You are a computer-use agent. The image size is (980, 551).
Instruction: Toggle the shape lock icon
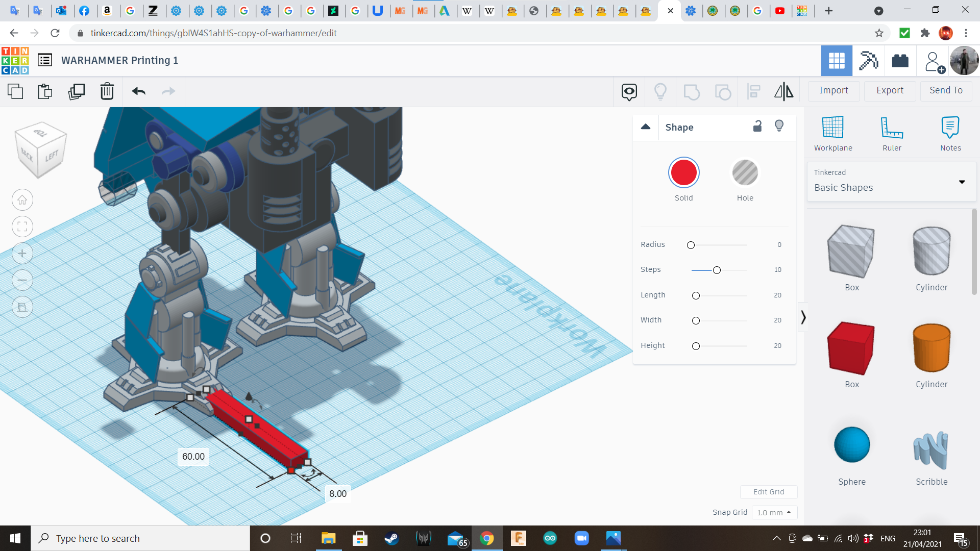tap(757, 127)
